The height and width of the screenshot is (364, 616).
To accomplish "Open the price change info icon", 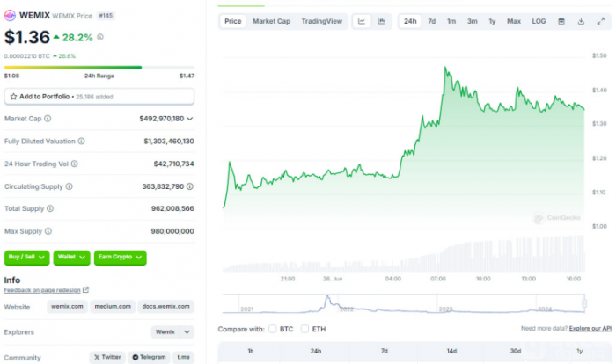I will 100,37.
